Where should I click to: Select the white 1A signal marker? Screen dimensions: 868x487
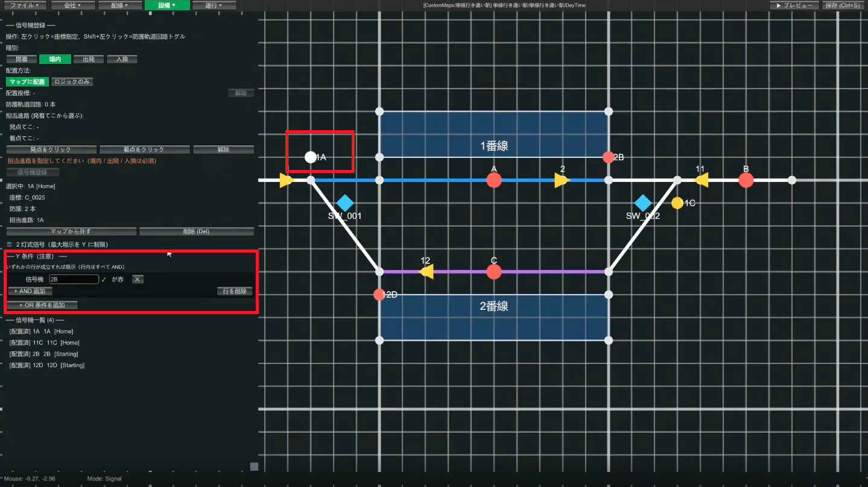[311, 157]
